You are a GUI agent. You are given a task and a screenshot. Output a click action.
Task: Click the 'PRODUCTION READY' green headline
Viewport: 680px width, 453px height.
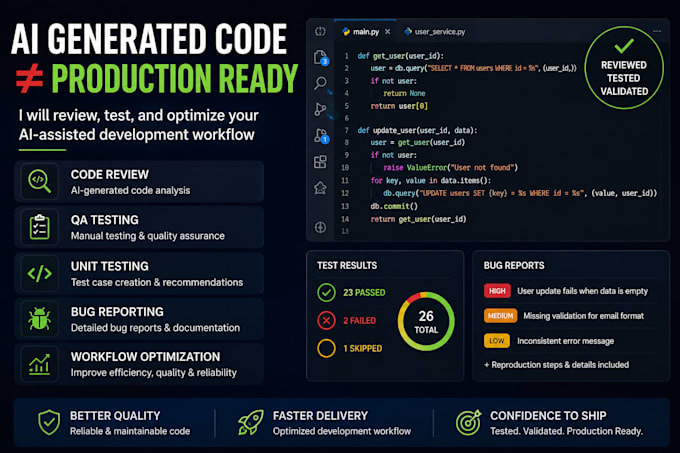point(174,78)
